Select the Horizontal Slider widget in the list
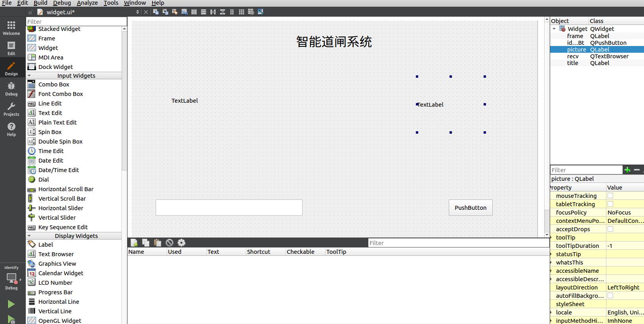Viewport: 644px width, 324px height. pos(61,208)
